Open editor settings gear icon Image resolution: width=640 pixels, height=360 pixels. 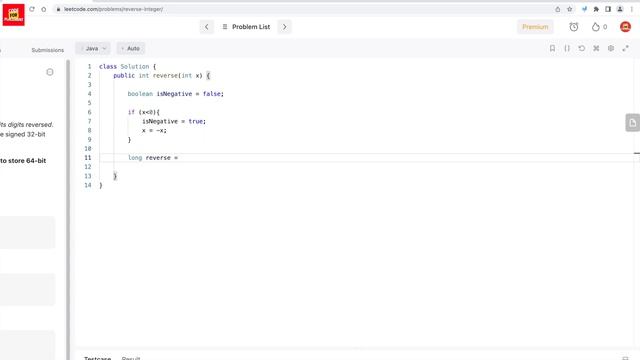coord(611,48)
